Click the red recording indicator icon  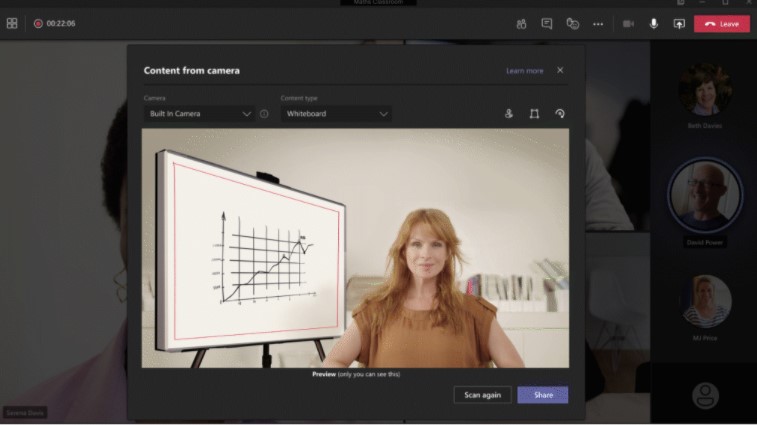38,23
